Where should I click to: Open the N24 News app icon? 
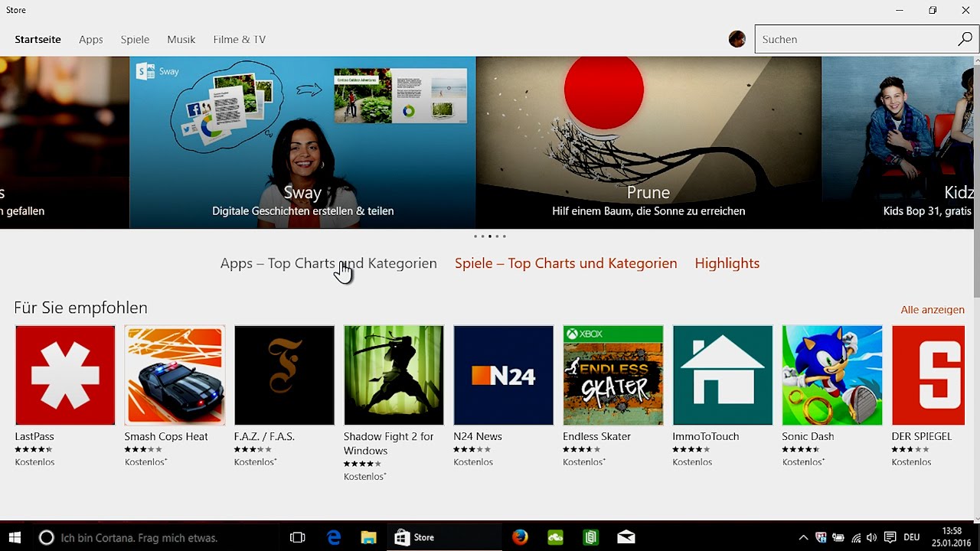tap(503, 375)
